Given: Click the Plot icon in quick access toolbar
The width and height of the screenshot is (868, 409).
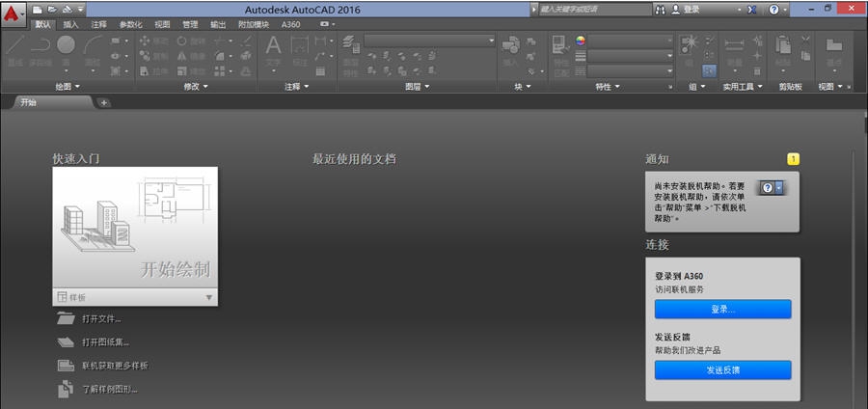Looking at the screenshot, I should click(67, 10).
